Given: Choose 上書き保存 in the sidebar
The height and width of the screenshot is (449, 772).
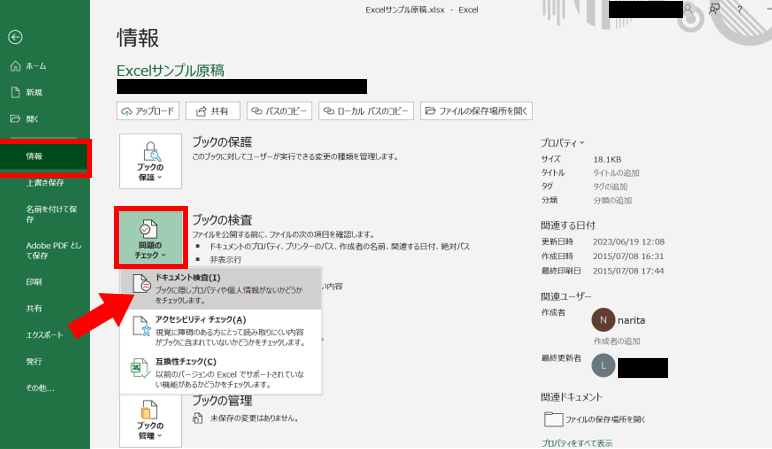Looking at the screenshot, I should point(45,183).
